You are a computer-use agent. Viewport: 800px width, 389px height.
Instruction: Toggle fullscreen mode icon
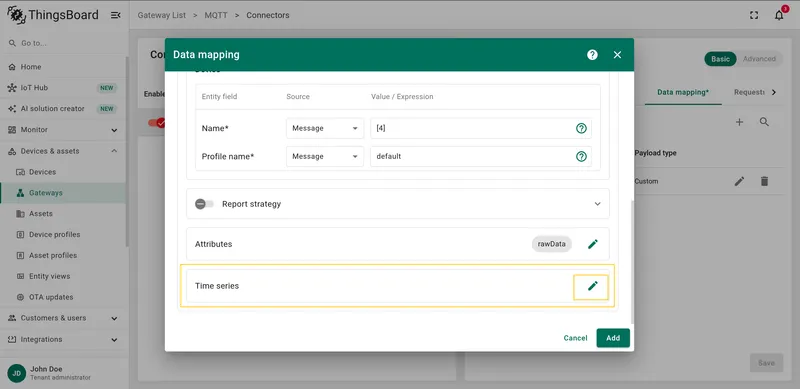754,15
